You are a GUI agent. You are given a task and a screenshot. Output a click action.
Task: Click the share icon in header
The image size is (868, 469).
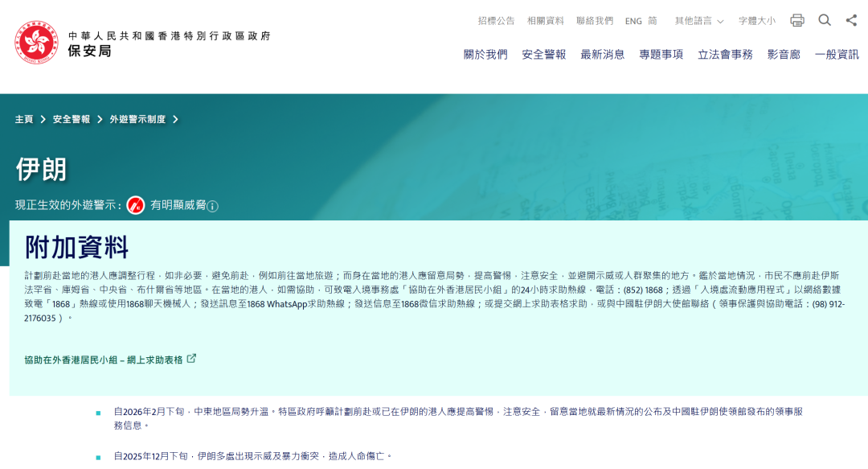[851, 20]
